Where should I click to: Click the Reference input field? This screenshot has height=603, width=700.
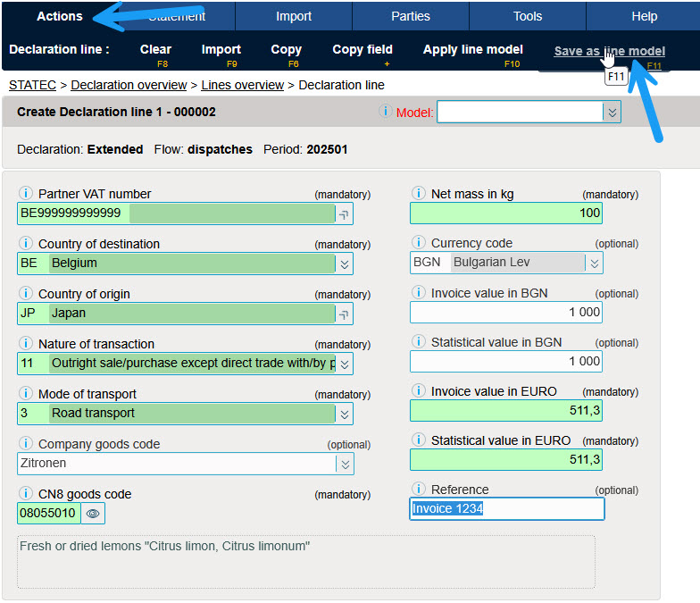pyautogui.click(x=506, y=508)
